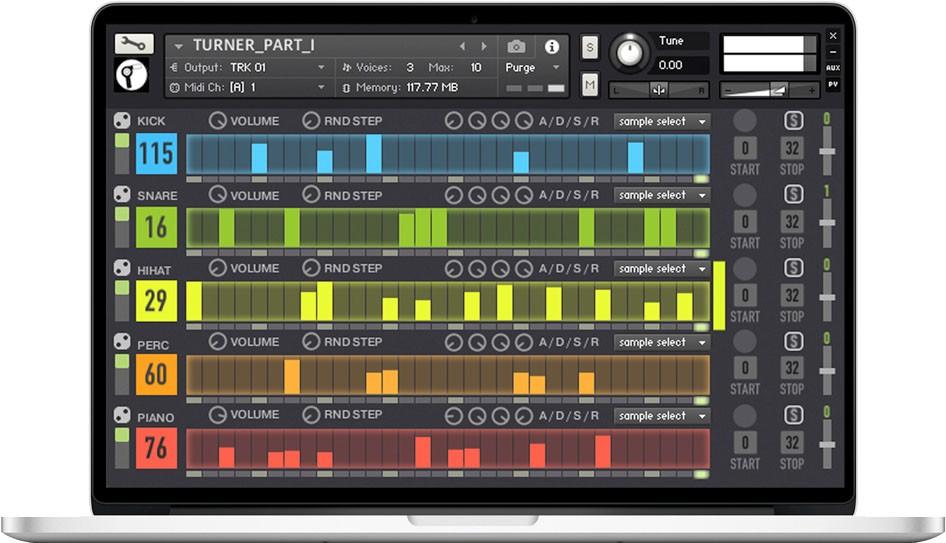The width and height of the screenshot is (946, 543).
Task: Open the instrument info icon
Action: pos(551,47)
